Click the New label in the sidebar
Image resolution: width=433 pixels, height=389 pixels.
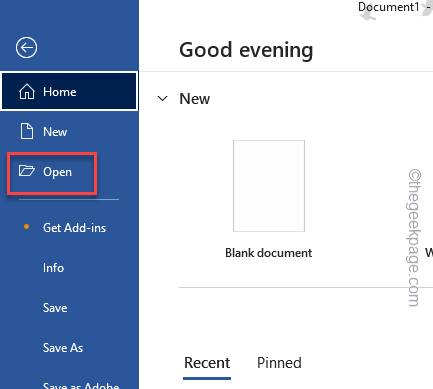(55, 132)
